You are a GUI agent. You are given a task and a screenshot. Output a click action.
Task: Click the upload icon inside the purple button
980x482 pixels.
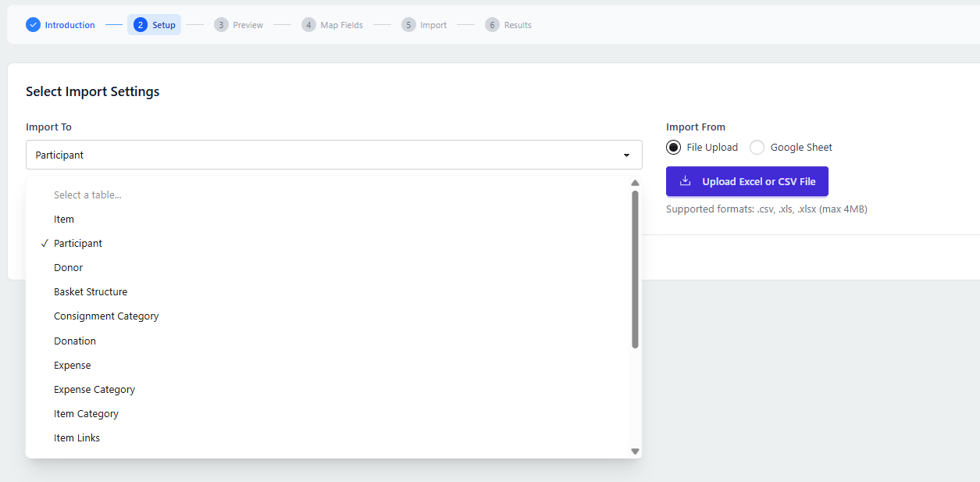click(685, 180)
